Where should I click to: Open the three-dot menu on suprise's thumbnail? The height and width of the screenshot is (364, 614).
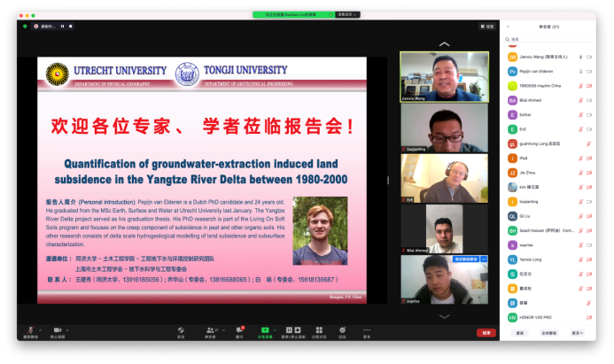(x=484, y=259)
